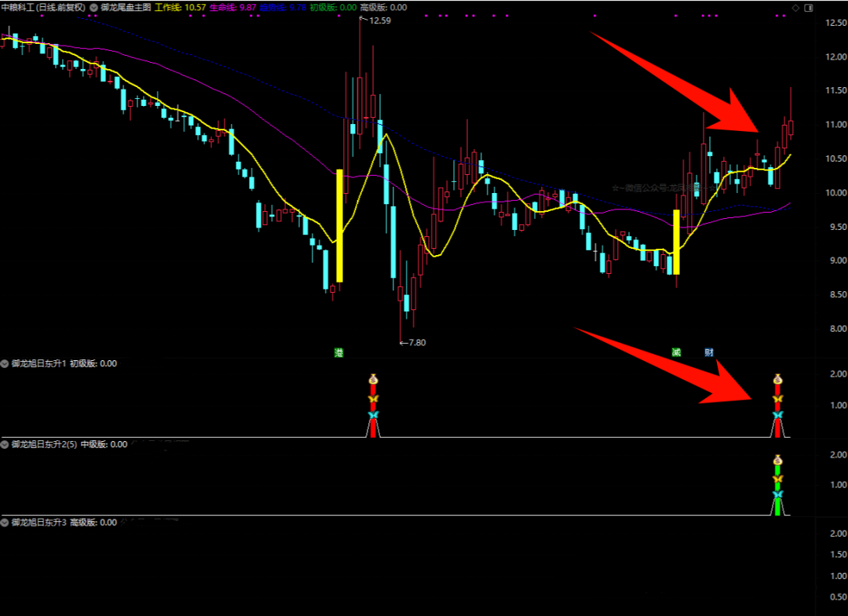Click the money bag on left red signal
Viewport: 848px width, 616px height.
(374, 380)
